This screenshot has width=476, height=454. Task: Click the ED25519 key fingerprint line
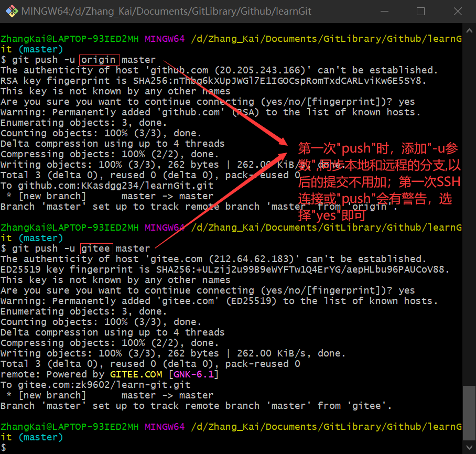point(225,269)
